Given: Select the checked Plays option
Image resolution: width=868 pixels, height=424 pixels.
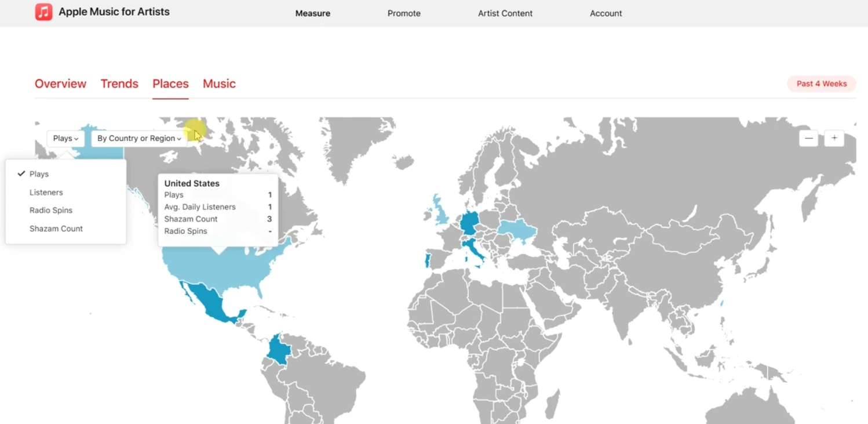Looking at the screenshot, I should (65, 174).
